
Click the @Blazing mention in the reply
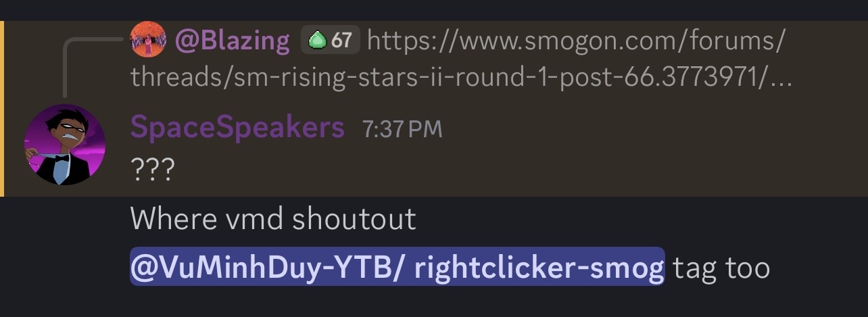[x=233, y=41]
